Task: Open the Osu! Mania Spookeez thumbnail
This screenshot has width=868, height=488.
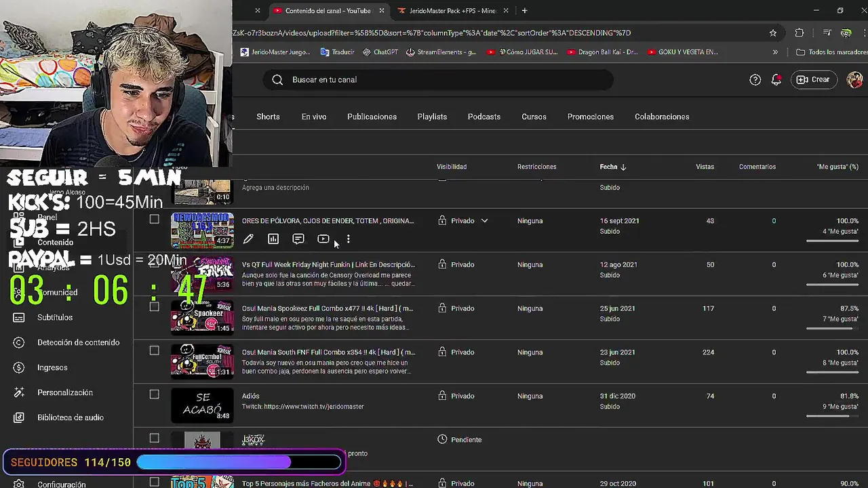Action: tap(202, 317)
